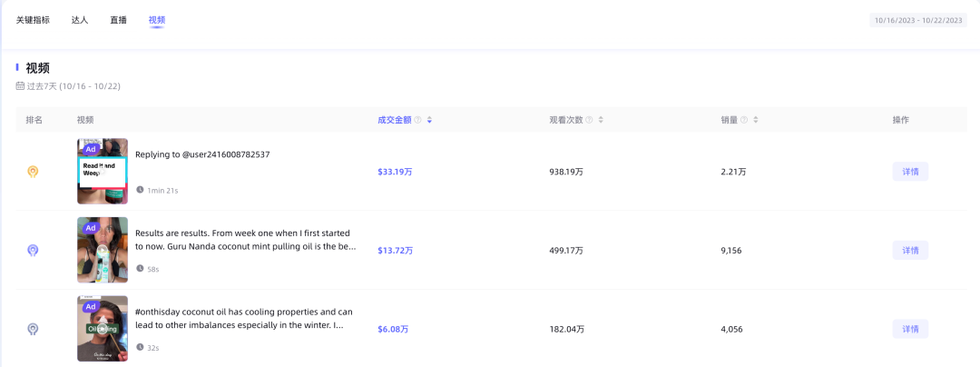
Task: Open the 10/16/2023 - 10/22/2023 date range picker
Action: pyautogui.click(x=917, y=20)
